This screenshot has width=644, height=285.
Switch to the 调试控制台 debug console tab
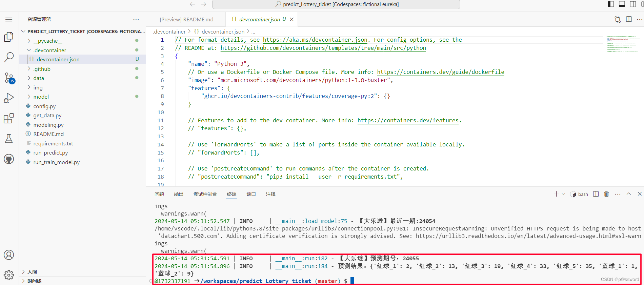coord(205,194)
